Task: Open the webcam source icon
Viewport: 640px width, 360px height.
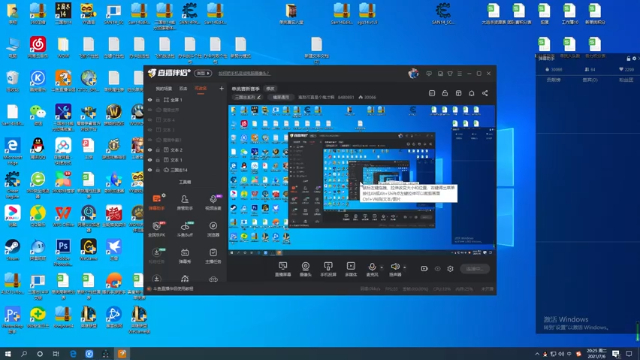Action: [x=305, y=269]
